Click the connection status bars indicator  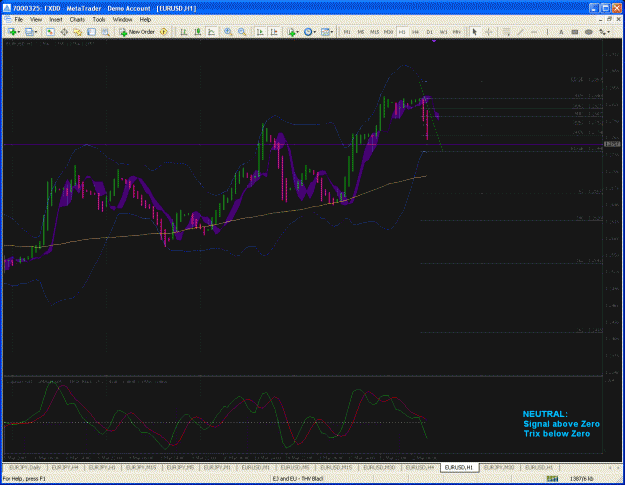[552, 478]
